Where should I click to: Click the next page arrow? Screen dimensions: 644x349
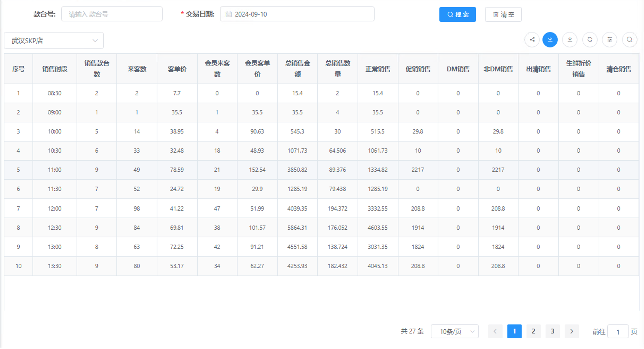point(572,331)
